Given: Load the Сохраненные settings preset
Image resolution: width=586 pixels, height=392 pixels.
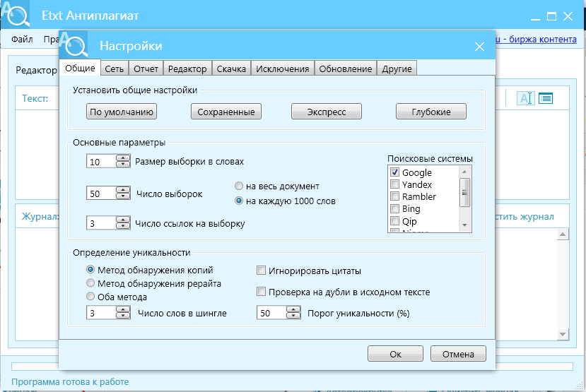Looking at the screenshot, I should [x=226, y=112].
